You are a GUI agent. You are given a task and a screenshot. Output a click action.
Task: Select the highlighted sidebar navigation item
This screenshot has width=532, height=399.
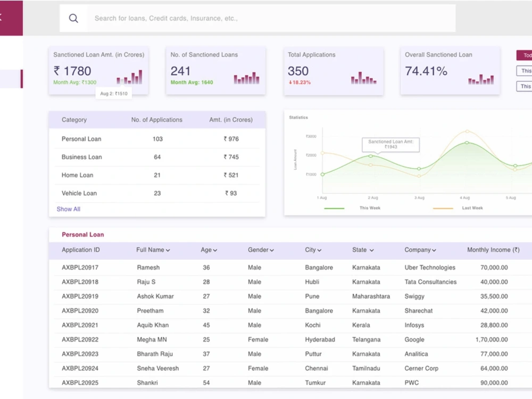coord(11,78)
